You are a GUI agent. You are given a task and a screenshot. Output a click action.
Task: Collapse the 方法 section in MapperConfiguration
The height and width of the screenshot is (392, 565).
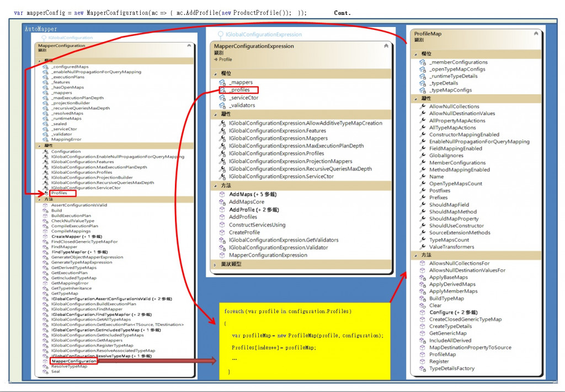click(39, 200)
